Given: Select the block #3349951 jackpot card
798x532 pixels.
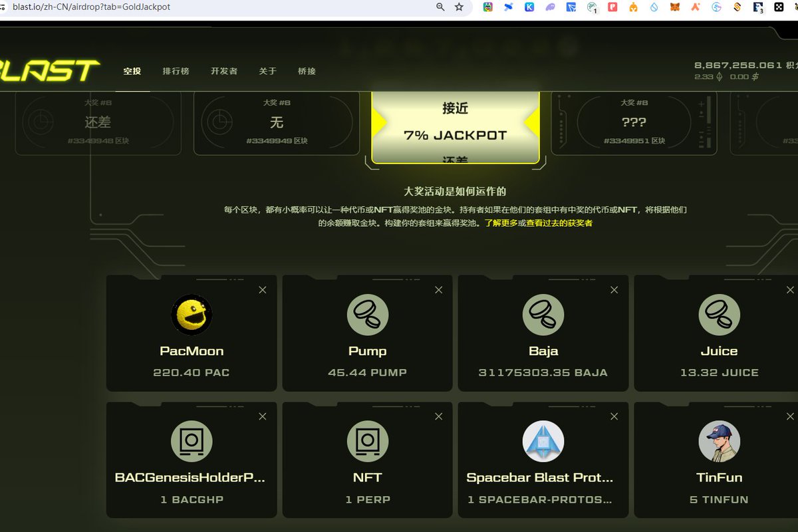Looking at the screenshot, I should [634, 123].
